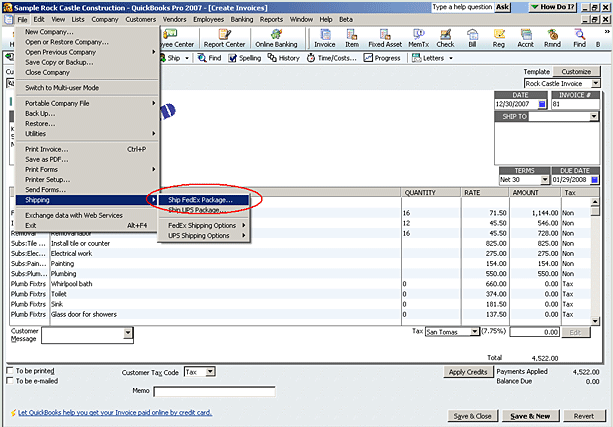Open the invoice paid online link

pyautogui.click(x=115, y=413)
